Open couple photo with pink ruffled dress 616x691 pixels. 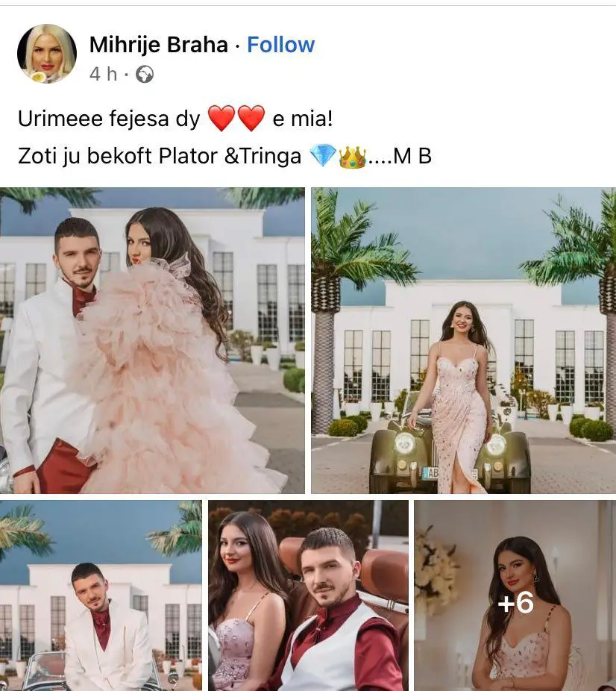[152, 340]
